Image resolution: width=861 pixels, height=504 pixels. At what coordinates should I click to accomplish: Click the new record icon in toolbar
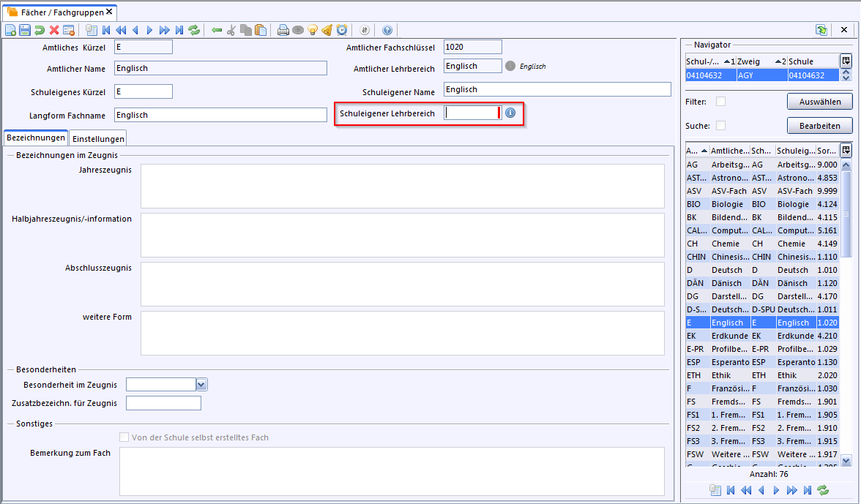(10, 30)
